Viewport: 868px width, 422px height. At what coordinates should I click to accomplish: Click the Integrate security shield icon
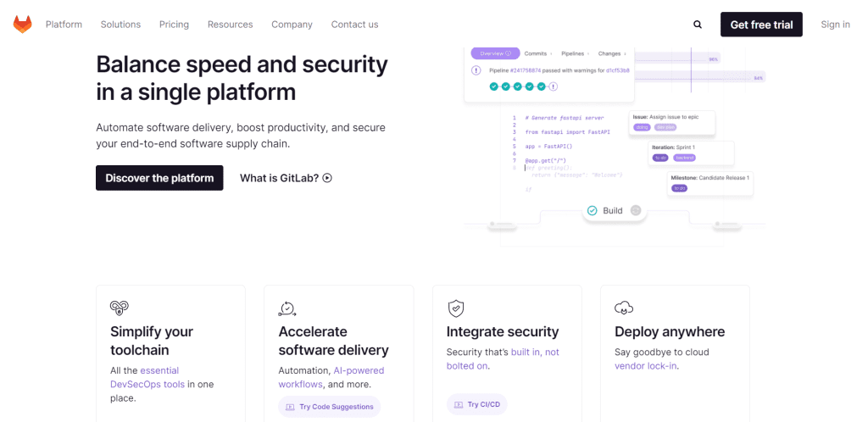pos(455,308)
